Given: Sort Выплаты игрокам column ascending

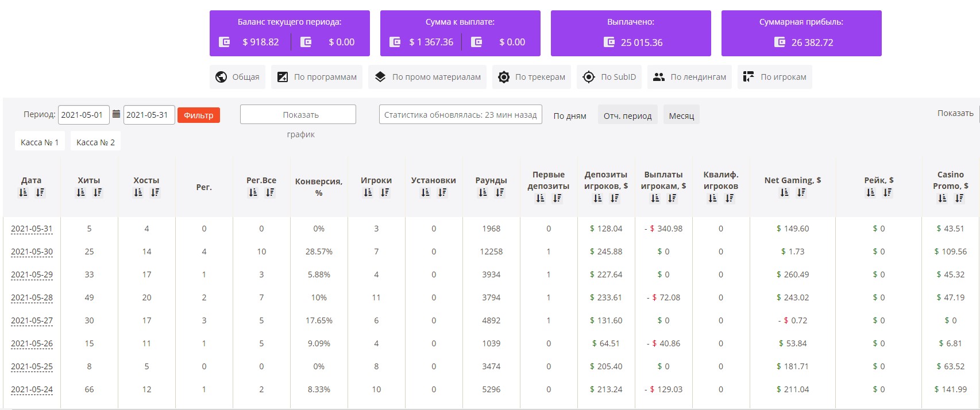Looking at the screenshot, I should pos(655,198).
